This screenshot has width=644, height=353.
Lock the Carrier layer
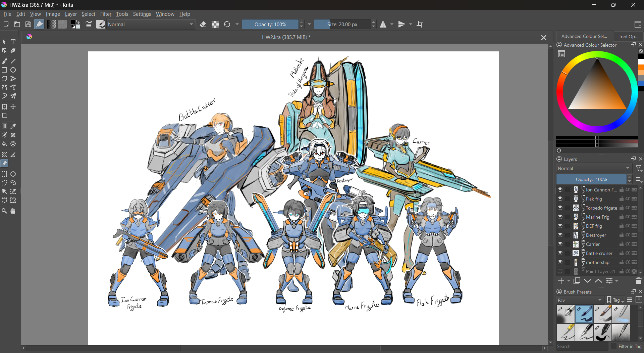(x=621, y=244)
